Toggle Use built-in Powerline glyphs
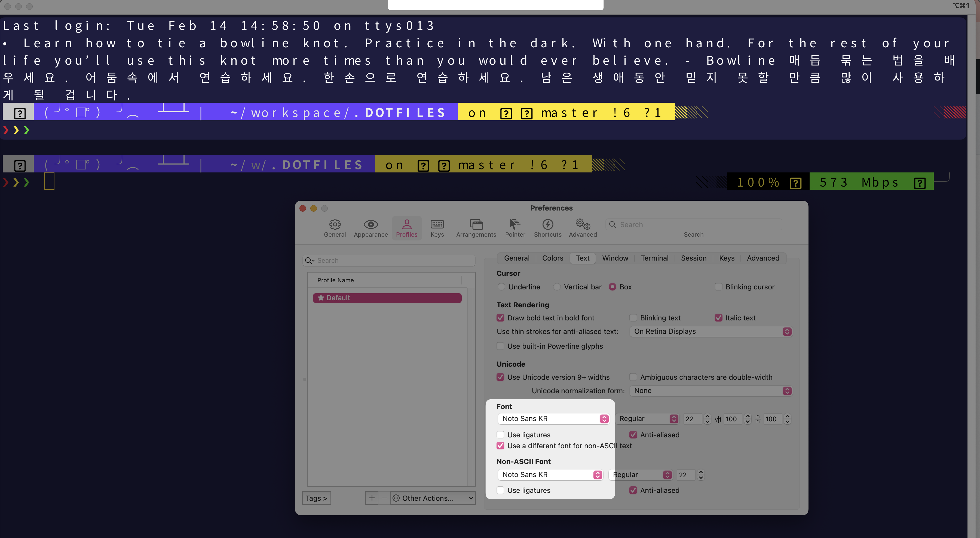Screen dimensions: 980x538 tap(500, 346)
